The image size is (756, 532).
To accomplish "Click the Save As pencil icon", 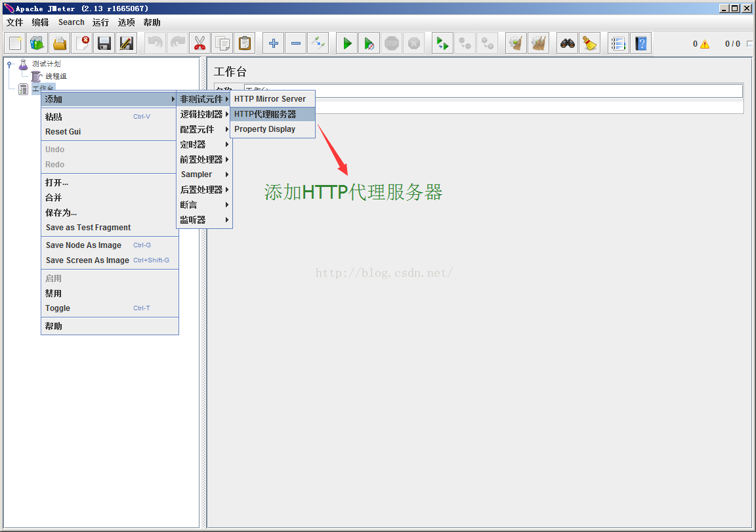I will tap(126, 43).
